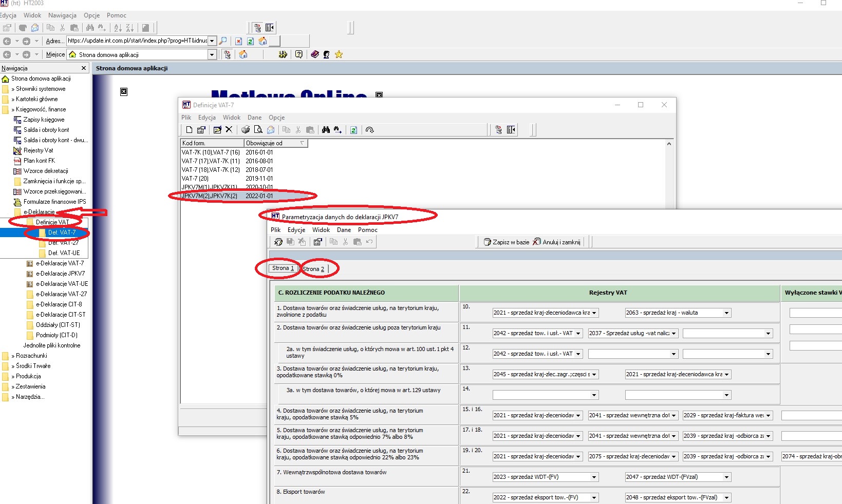Viewport: 842px width, 504px height.
Task: Click the sort ascending A-Z icon
Action: click(118, 28)
